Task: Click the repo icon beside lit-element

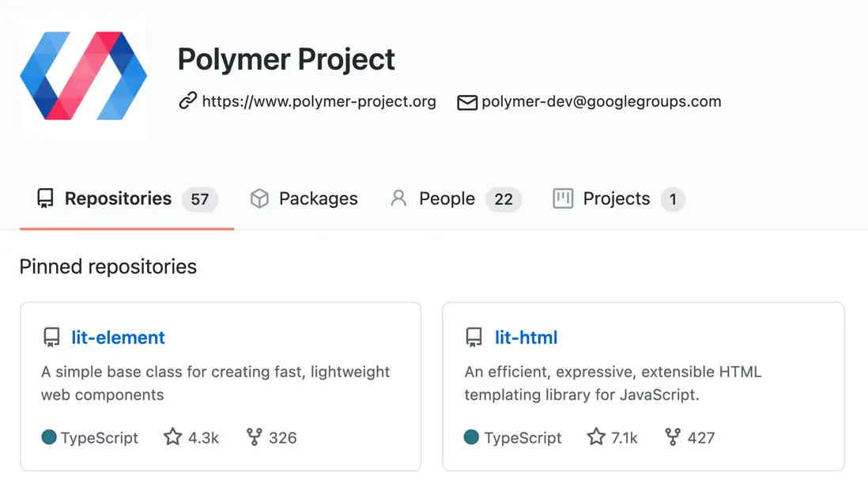Action: coord(51,338)
